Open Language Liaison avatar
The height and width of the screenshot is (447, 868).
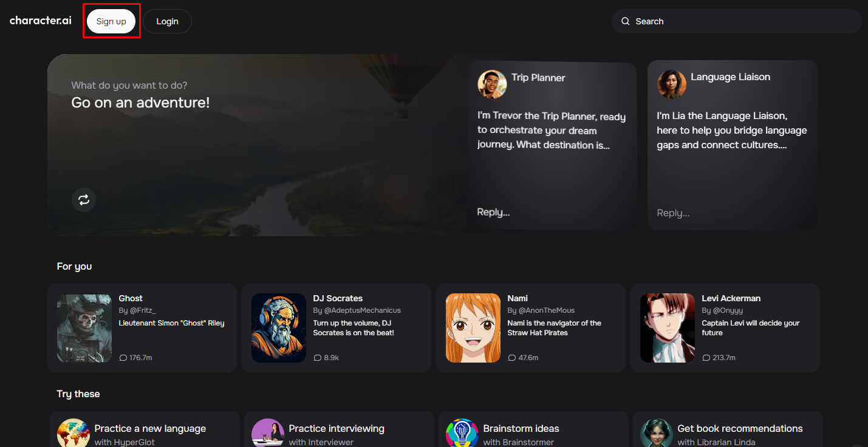671,84
